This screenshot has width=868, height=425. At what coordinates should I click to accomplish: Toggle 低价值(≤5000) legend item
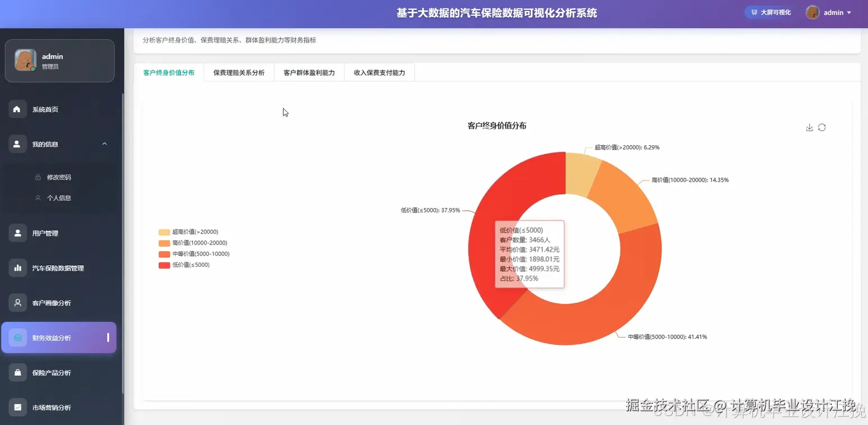pos(184,265)
